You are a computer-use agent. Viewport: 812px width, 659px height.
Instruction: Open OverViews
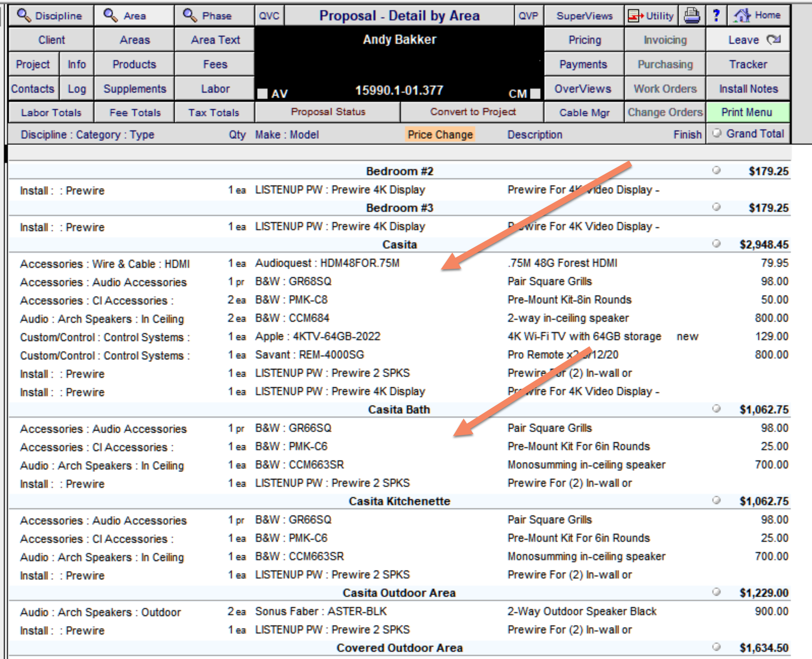coord(584,89)
